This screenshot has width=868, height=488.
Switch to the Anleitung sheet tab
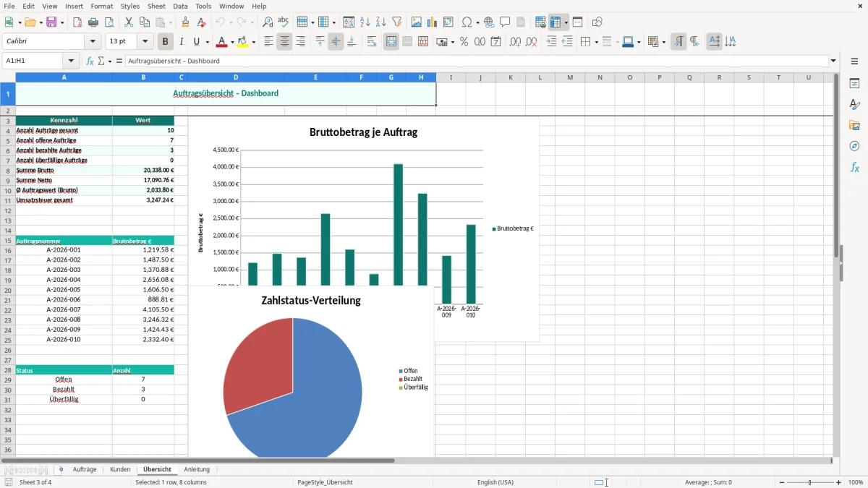pos(197,469)
